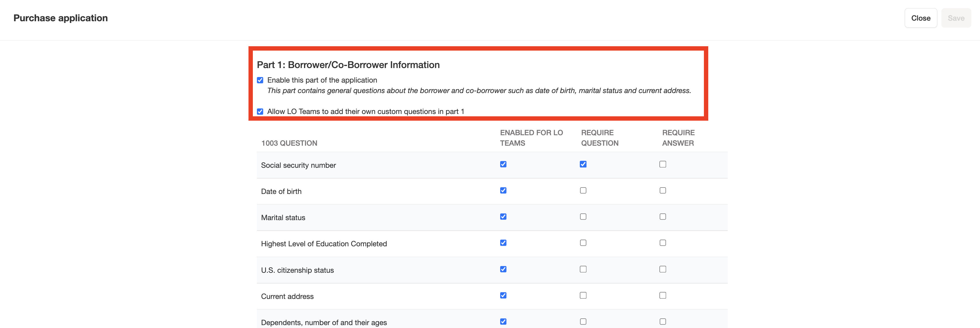This screenshot has width=980, height=328.
Task: Uncheck Highest Level of Education LO Teams box
Action: click(x=503, y=243)
